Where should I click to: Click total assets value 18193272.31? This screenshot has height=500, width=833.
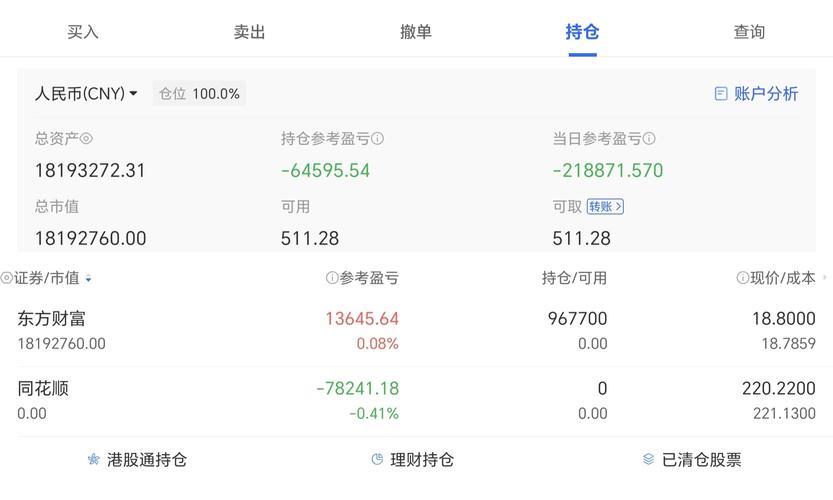tap(90, 171)
